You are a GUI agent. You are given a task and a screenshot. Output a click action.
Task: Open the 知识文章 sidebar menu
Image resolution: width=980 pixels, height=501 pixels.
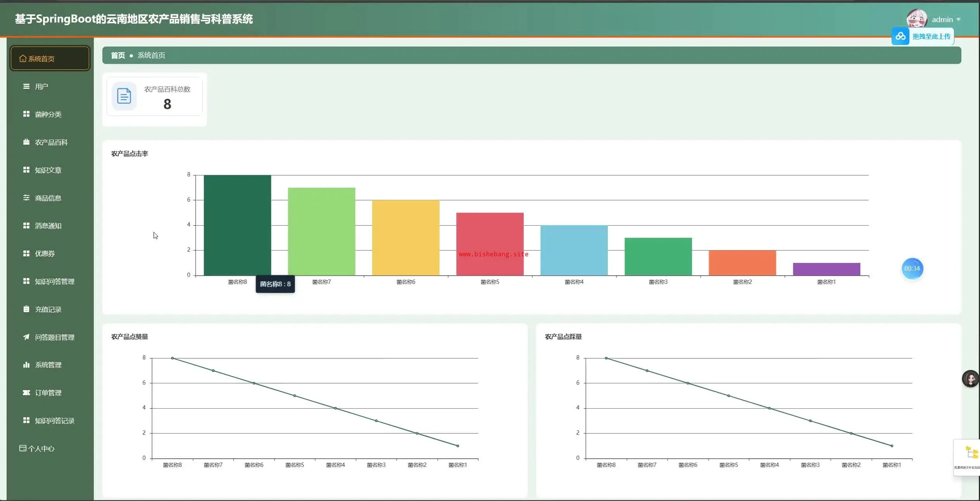click(x=48, y=170)
